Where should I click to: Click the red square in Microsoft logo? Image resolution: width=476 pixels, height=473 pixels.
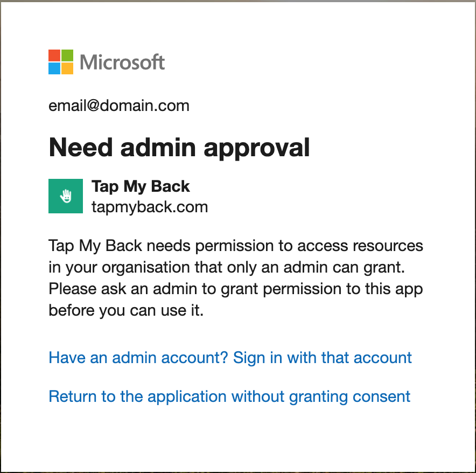pos(54,55)
